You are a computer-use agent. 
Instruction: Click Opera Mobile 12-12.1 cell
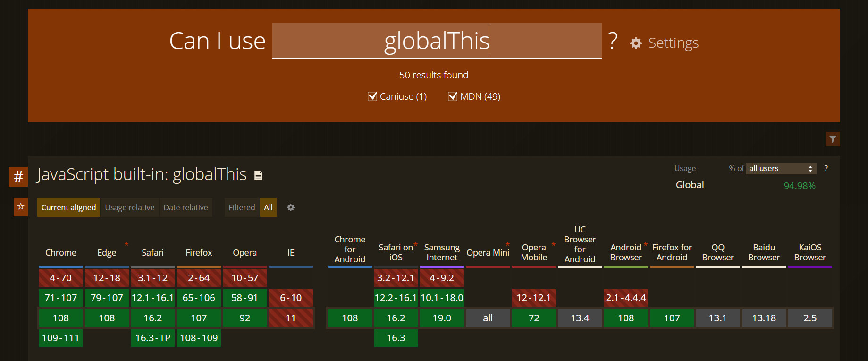tap(534, 298)
